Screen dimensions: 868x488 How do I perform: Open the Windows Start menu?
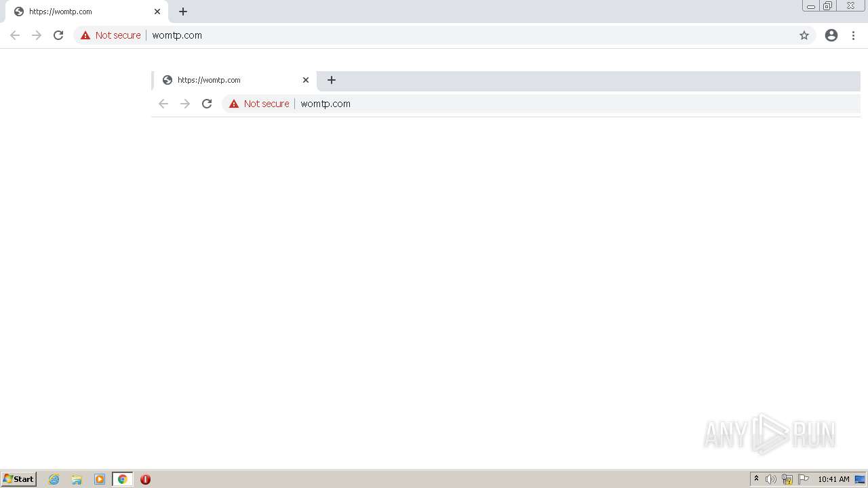coord(19,479)
